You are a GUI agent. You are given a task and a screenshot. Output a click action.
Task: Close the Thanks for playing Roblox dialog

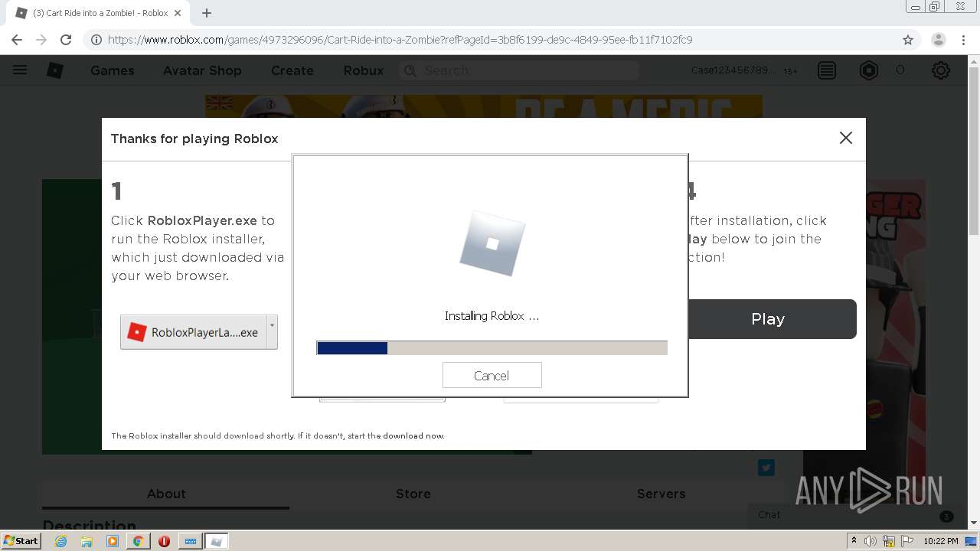coord(845,138)
